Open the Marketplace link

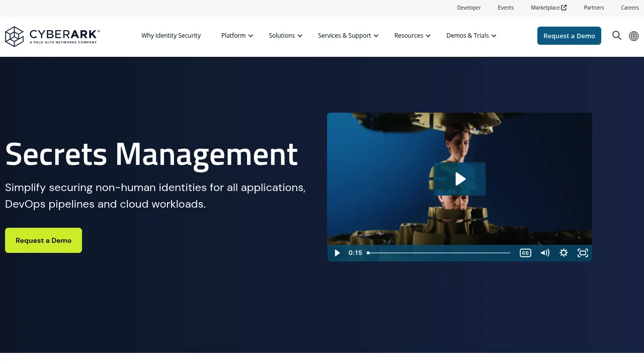point(545,8)
